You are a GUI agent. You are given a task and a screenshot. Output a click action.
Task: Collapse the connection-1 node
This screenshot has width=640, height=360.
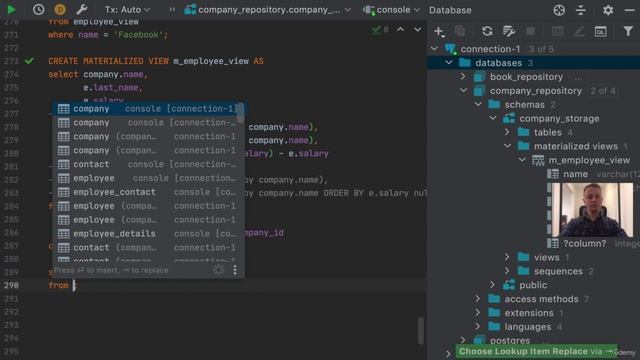coord(434,49)
